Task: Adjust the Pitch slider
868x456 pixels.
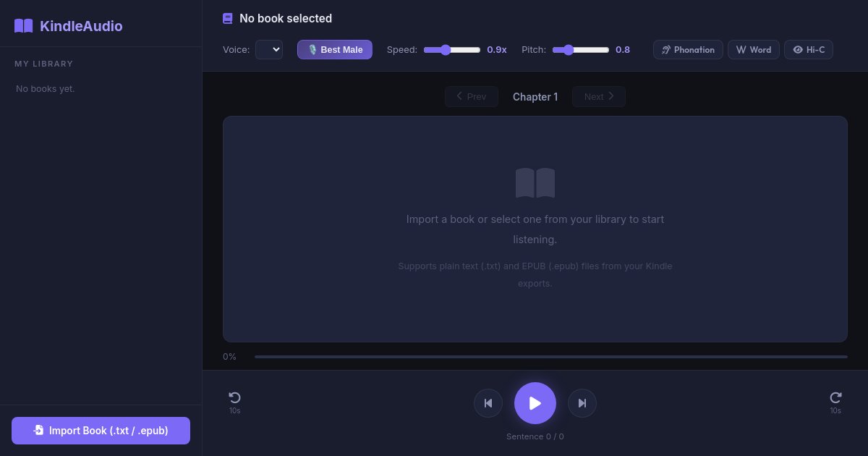Action: (581, 50)
